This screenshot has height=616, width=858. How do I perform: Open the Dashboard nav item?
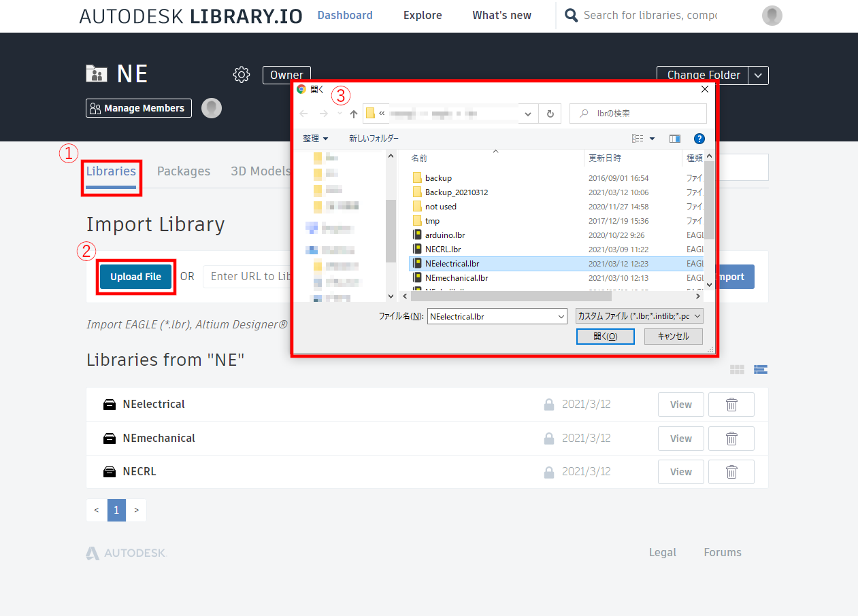(345, 15)
